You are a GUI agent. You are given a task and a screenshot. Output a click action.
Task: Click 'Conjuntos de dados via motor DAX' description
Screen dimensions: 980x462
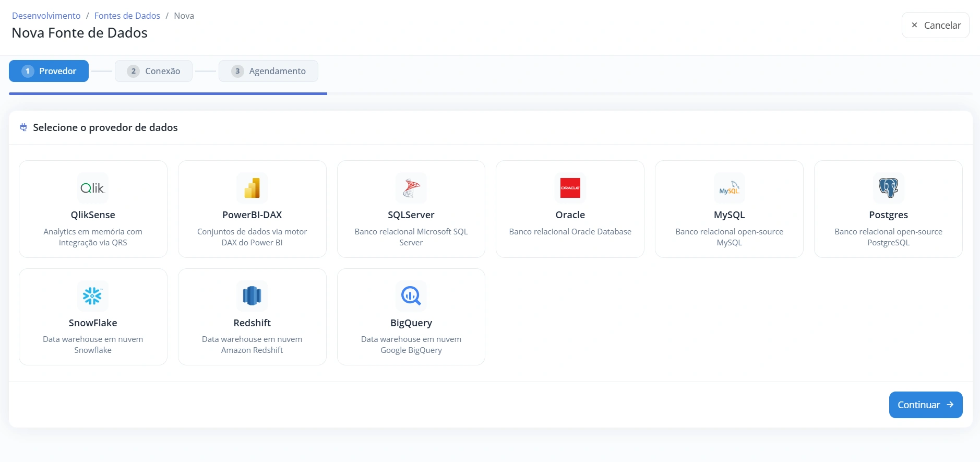(252, 237)
